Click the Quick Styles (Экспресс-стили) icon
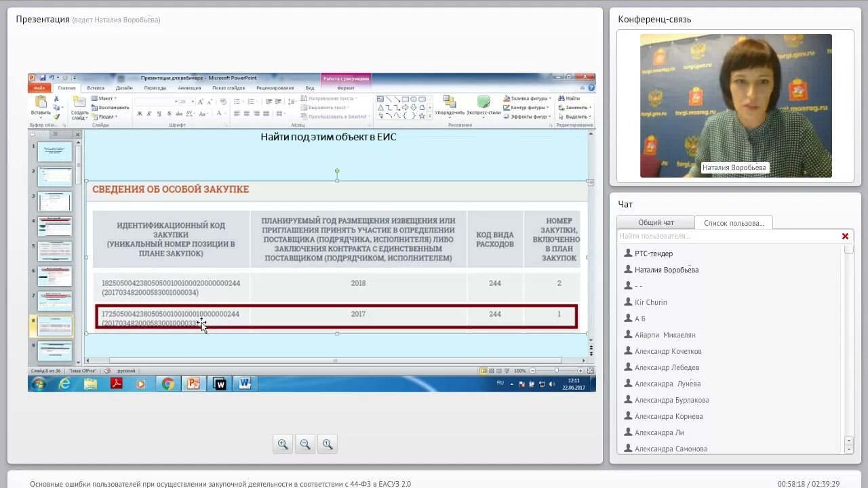The image size is (868, 488). pos(484,102)
